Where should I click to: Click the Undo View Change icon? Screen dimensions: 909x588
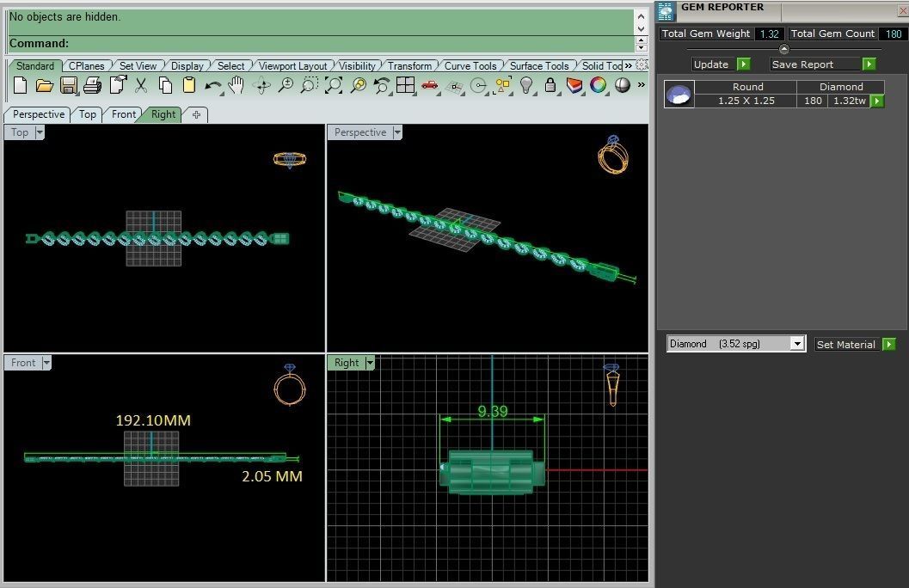(382, 86)
